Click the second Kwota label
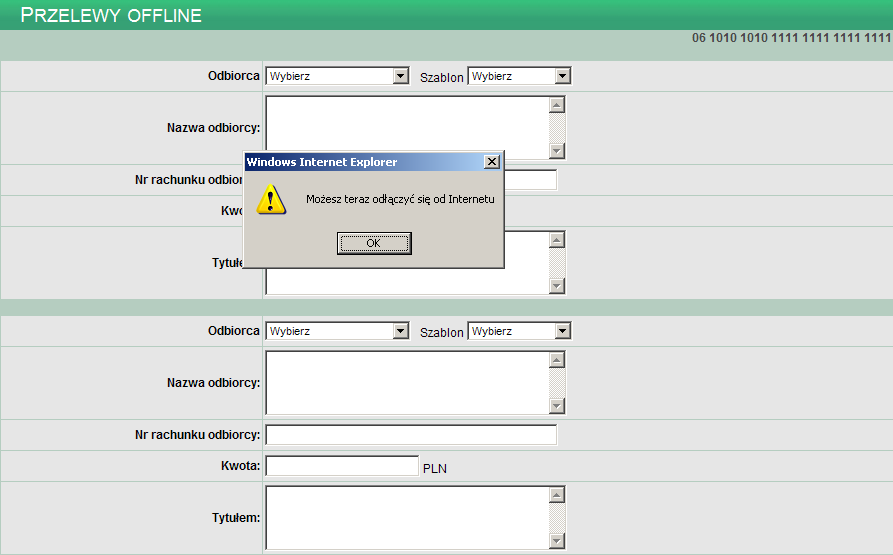 pos(240,466)
